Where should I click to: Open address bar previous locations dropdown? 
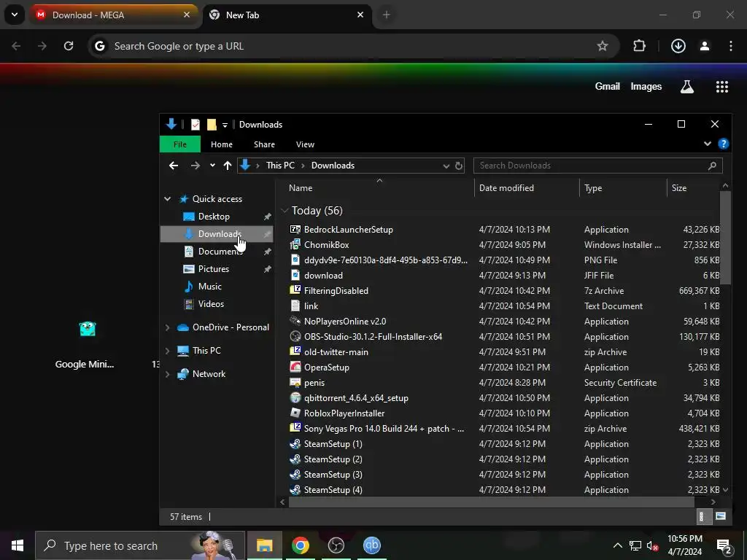coord(446,166)
